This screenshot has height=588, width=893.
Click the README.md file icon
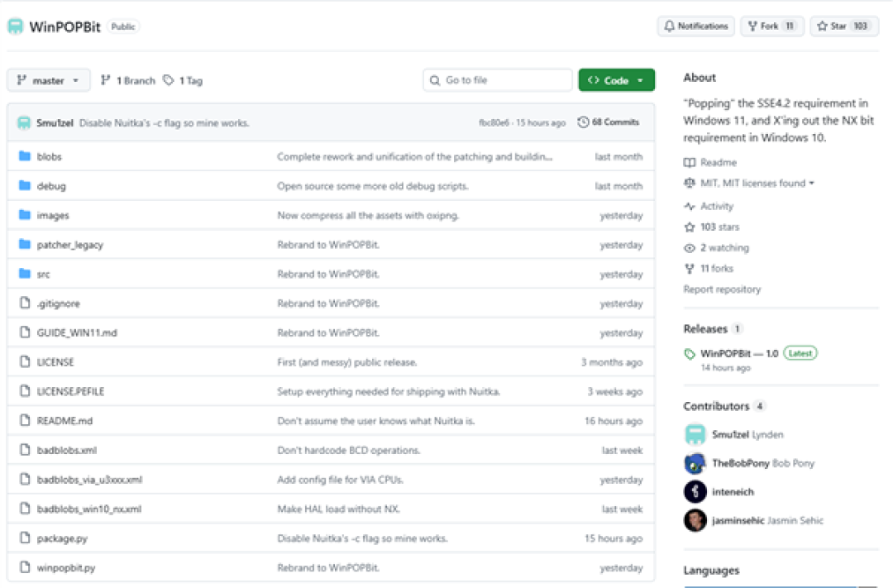25,420
